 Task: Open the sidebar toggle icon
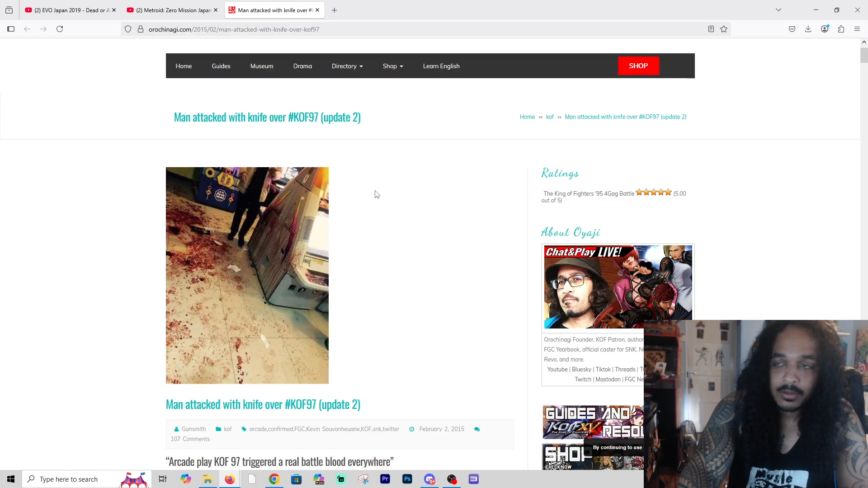pos(11,29)
